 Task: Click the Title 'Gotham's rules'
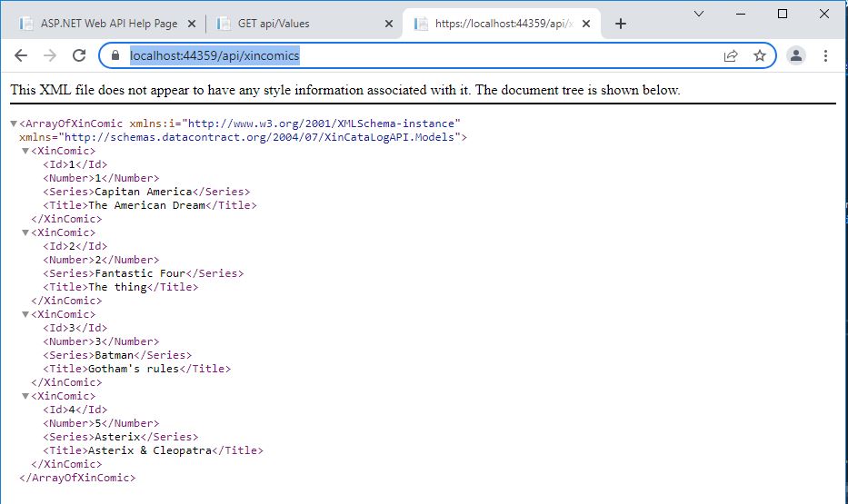(x=134, y=369)
